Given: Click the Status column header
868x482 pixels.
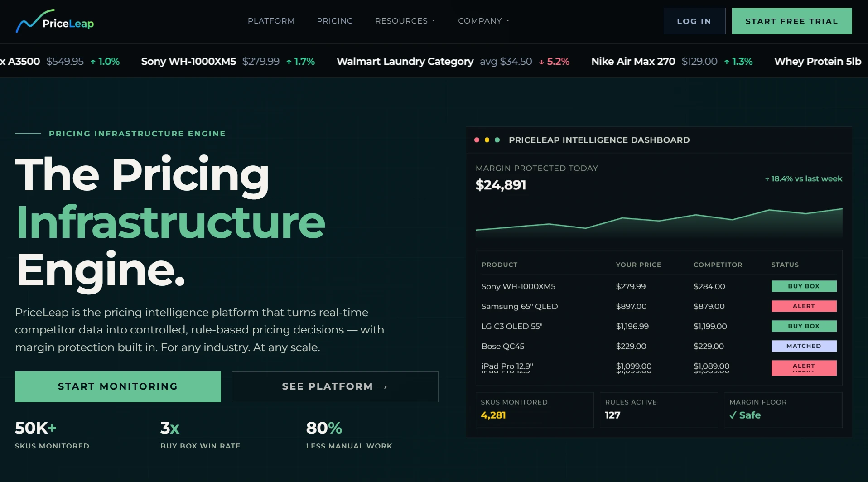Looking at the screenshot, I should click(x=785, y=265).
